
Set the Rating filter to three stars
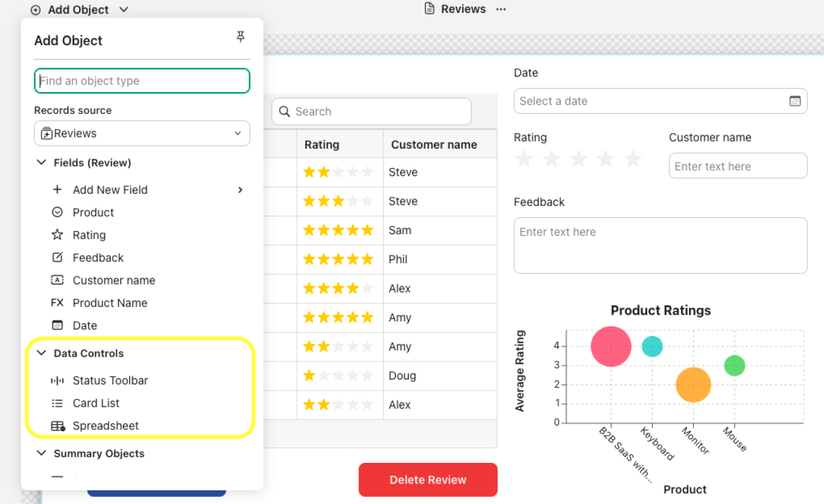point(578,159)
